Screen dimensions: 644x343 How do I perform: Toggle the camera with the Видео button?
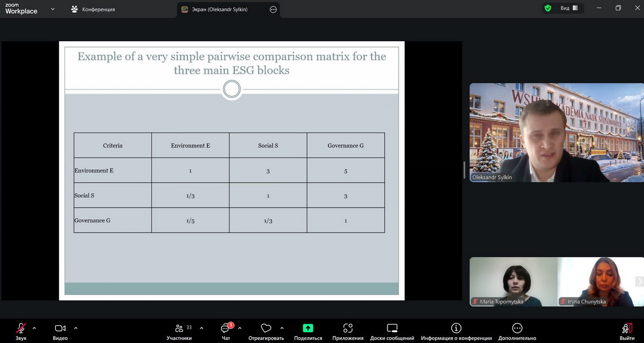point(60,329)
